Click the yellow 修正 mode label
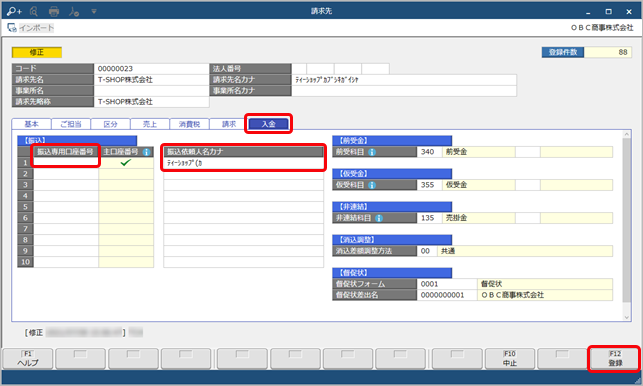 coord(37,53)
